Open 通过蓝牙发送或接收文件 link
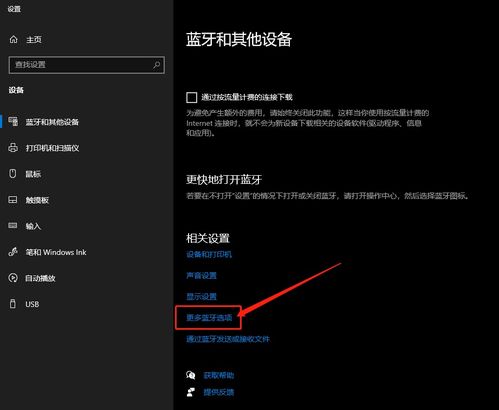The width and height of the screenshot is (499, 410). [x=228, y=339]
